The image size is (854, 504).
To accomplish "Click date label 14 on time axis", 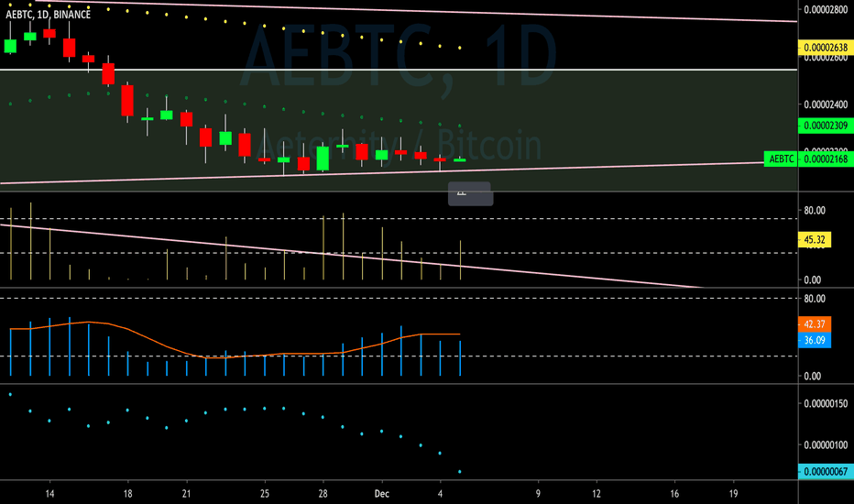I will click(49, 494).
